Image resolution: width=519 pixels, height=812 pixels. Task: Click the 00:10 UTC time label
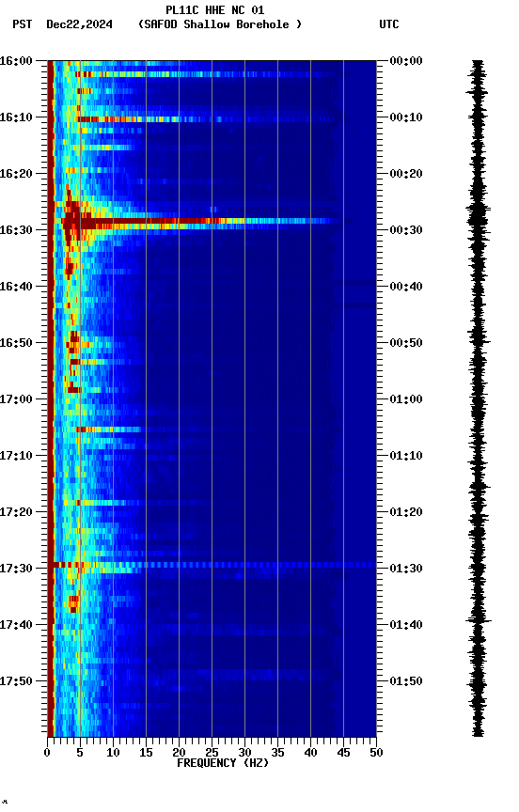pos(406,117)
